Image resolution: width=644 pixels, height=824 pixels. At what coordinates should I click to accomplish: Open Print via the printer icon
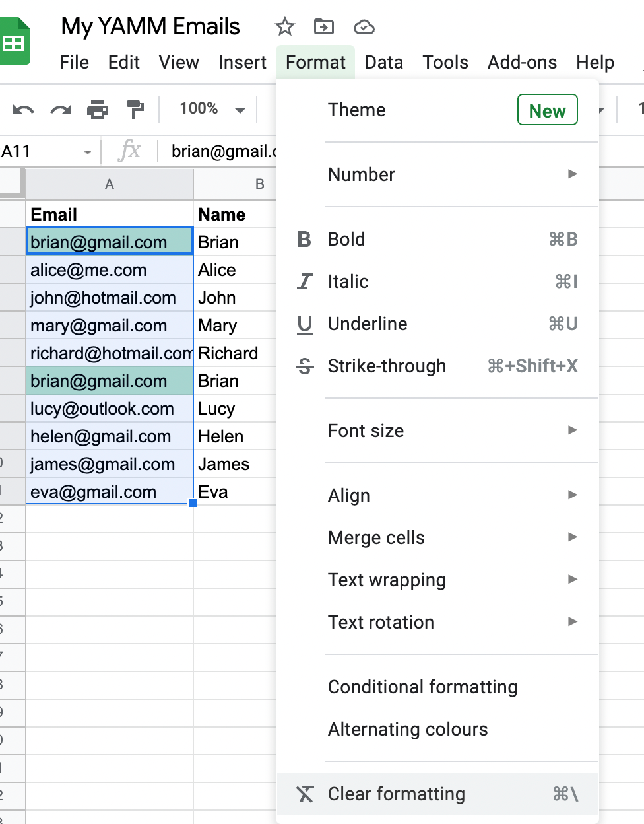pyautogui.click(x=97, y=110)
